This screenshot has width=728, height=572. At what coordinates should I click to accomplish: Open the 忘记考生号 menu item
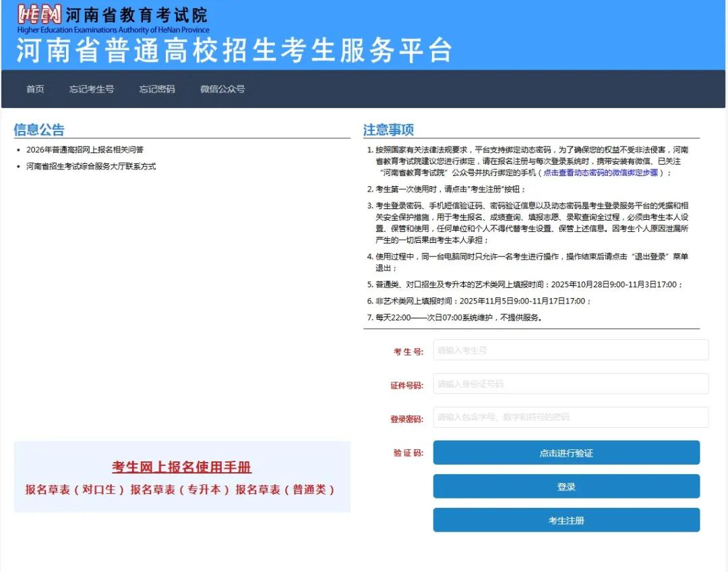pos(92,89)
